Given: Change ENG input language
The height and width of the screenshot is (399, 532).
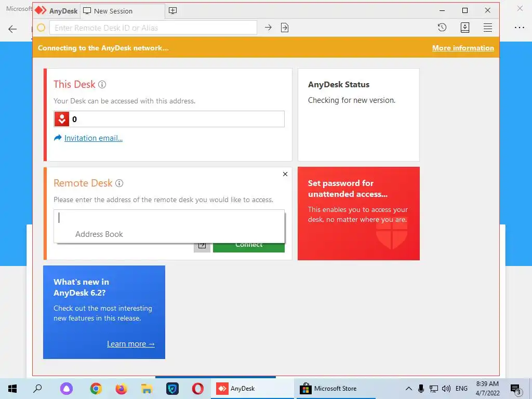Looking at the screenshot, I should (x=461, y=389).
